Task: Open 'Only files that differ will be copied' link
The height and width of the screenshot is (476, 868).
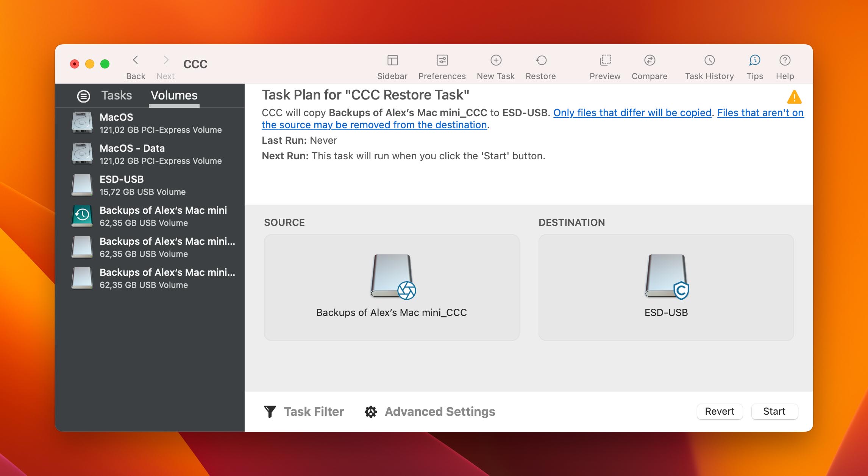Action: pos(632,113)
